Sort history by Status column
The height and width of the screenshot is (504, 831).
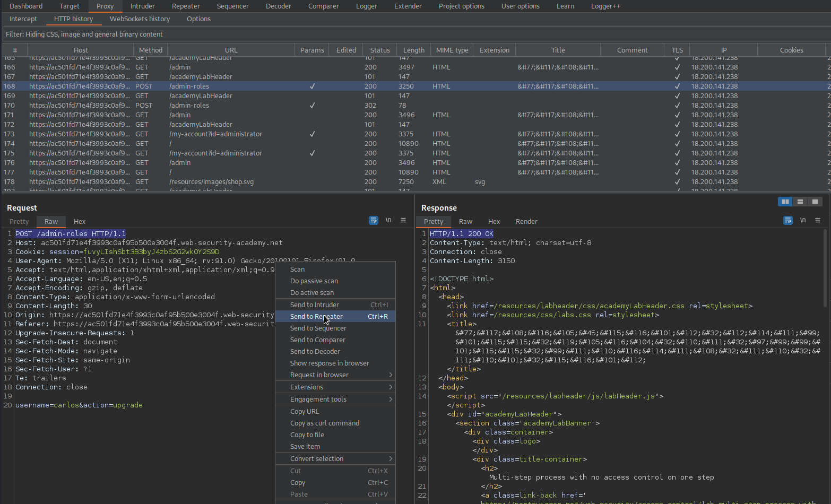[x=380, y=50]
